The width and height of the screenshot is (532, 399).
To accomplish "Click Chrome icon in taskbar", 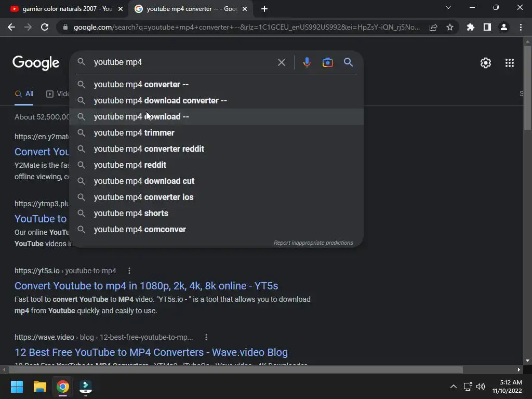I will (63, 387).
